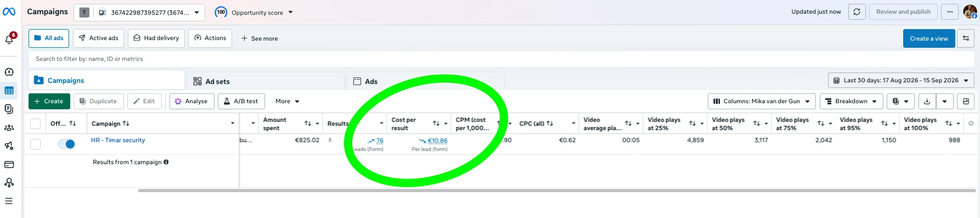Sort by Video plays at 25% arrows
This screenshot has width=980, height=218.
(692, 124)
